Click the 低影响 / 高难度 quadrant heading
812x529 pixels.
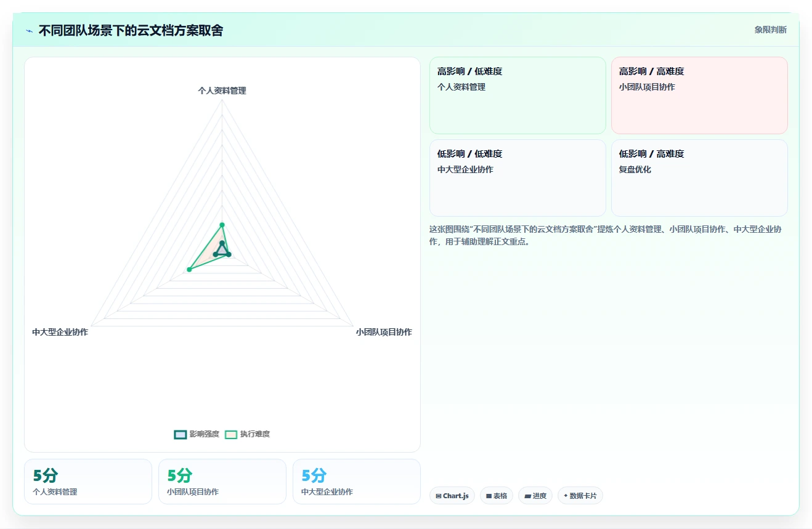651,154
